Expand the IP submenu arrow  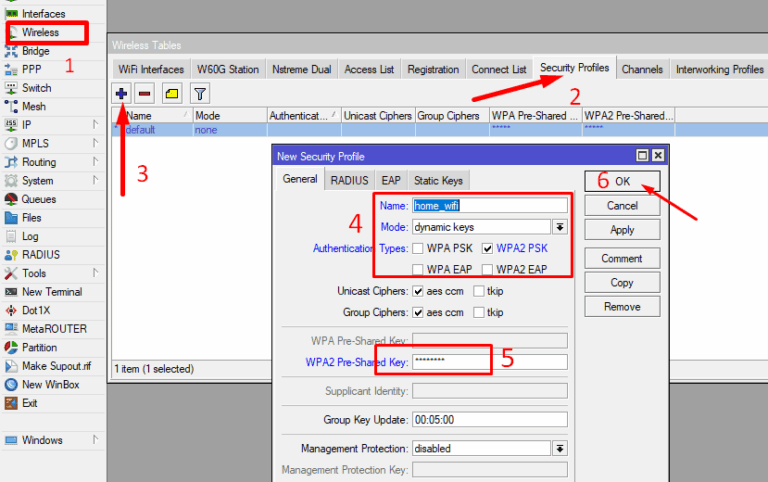click(x=96, y=124)
